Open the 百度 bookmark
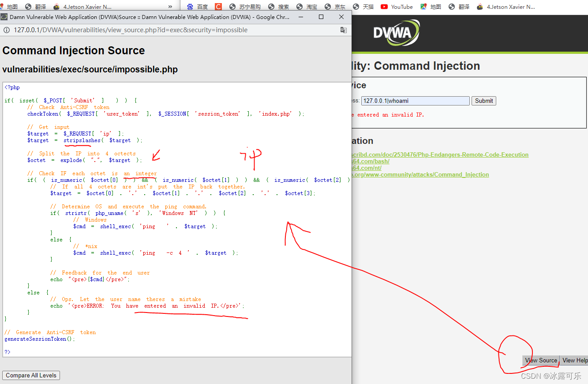The image size is (588, 384). [x=197, y=7]
